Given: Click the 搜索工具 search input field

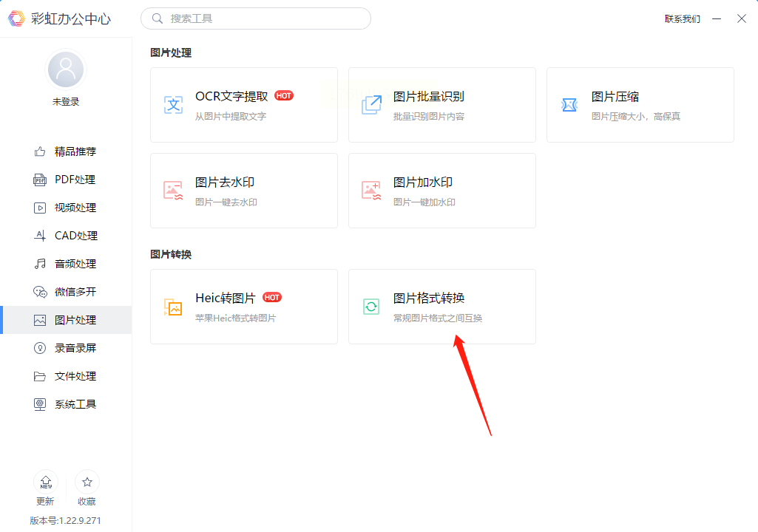Looking at the screenshot, I should tap(256, 18).
